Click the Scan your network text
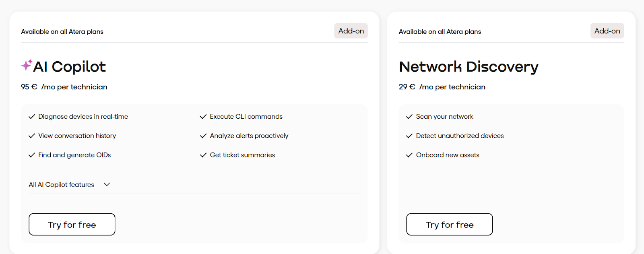Viewport: 644px width, 254px height. click(445, 117)
